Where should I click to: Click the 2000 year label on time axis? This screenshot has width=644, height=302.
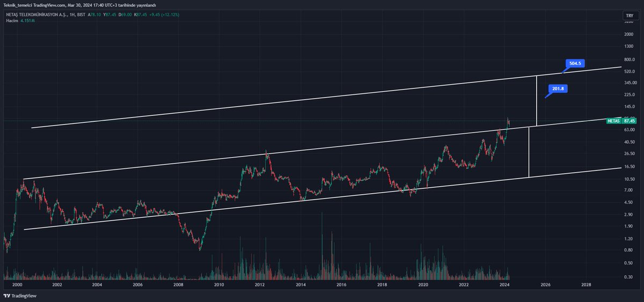click(x=17, y=285)
